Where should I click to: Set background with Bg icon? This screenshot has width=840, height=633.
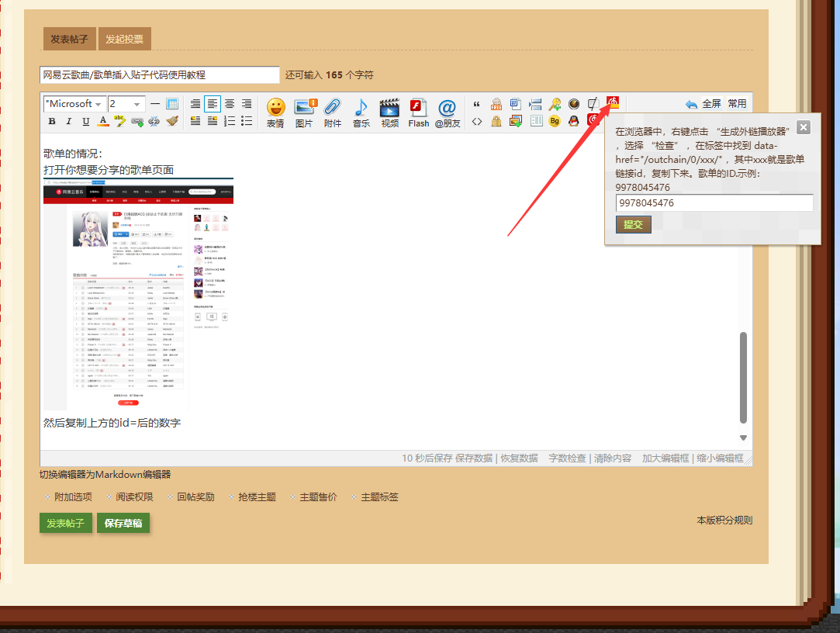[x=555, y=121]
